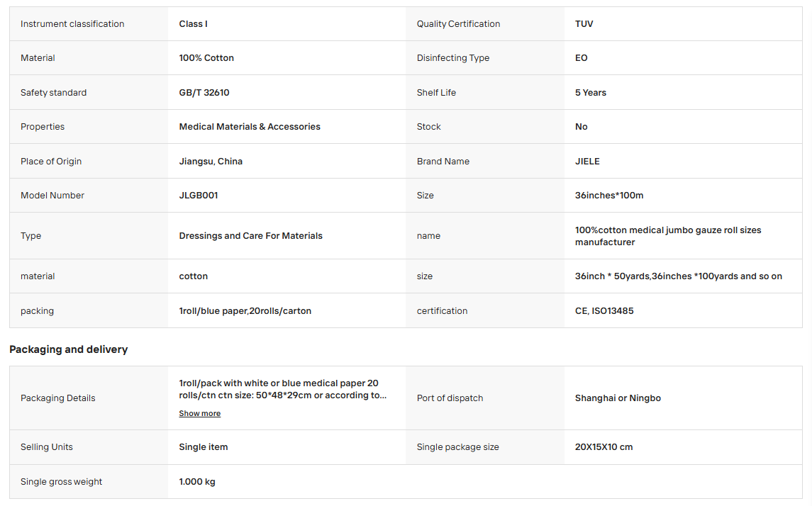Viewport: 812px width, 506px height.
Task: Click the Shelf Life 5 Years value
Action: (590, 92)
